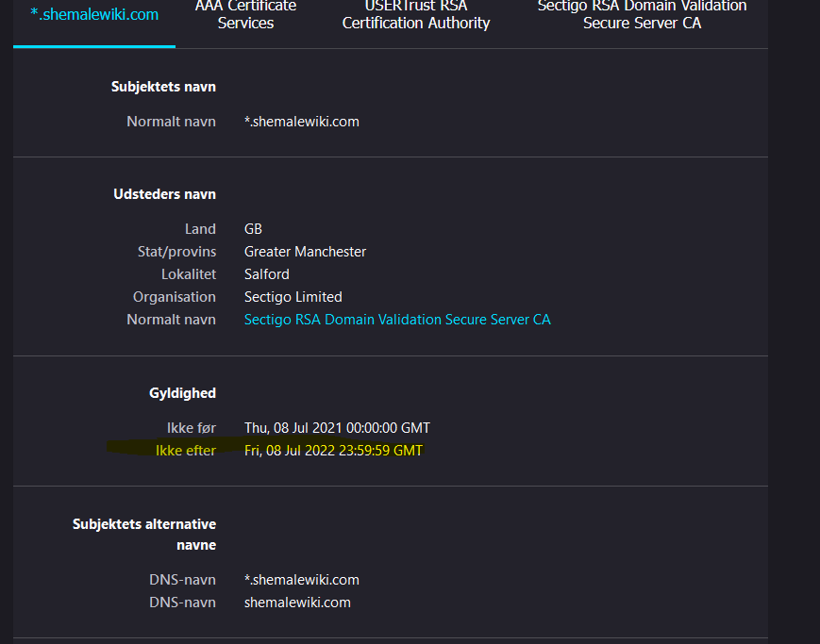Select the DNS-navn value 'shemalewiki.com' without asterisk
Screen dimensions: 820x644
(x=297, y=603)
